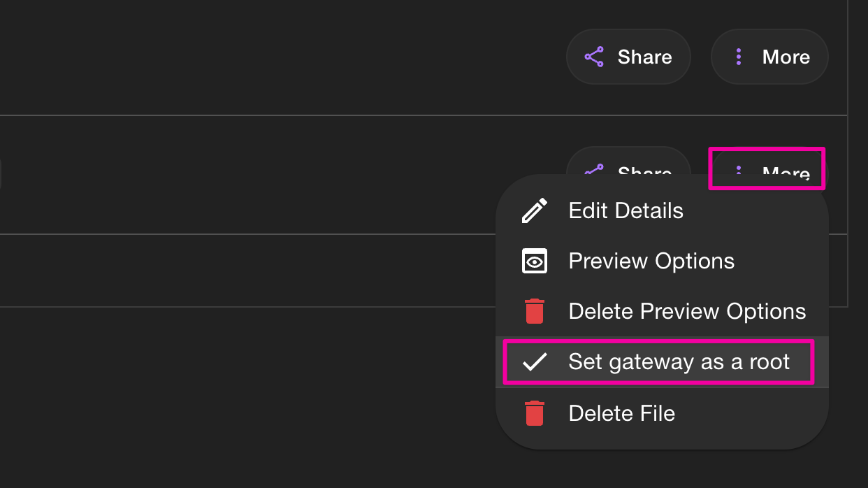Viewport: 868px width, 488px height.
Task: Toggle Set gateway as a root option
Action: point(679,362)
